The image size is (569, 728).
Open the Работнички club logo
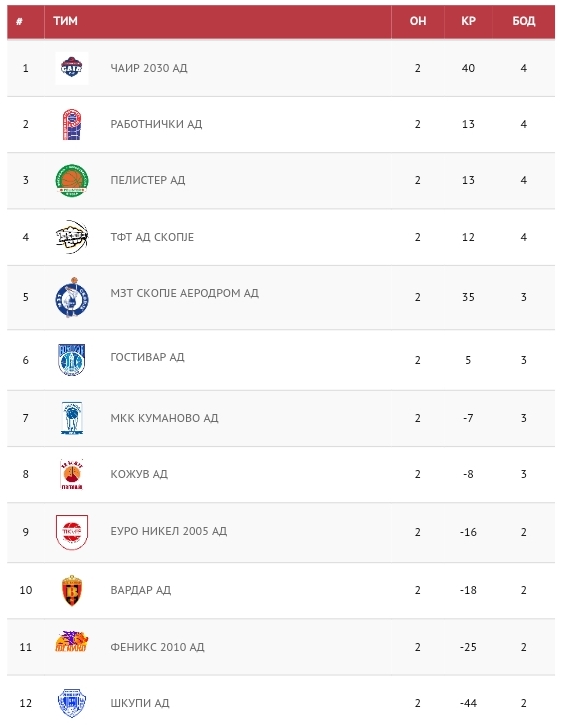71,124
